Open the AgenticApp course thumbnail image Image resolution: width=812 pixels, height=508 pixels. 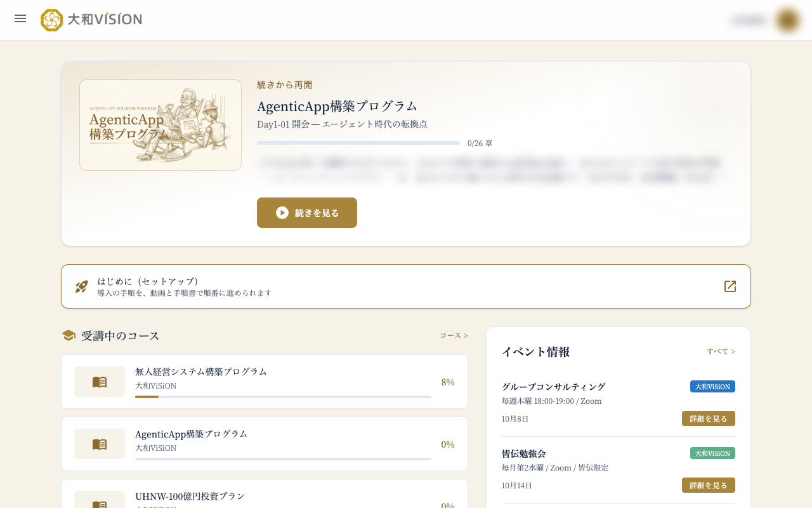[x=160, y=125]
